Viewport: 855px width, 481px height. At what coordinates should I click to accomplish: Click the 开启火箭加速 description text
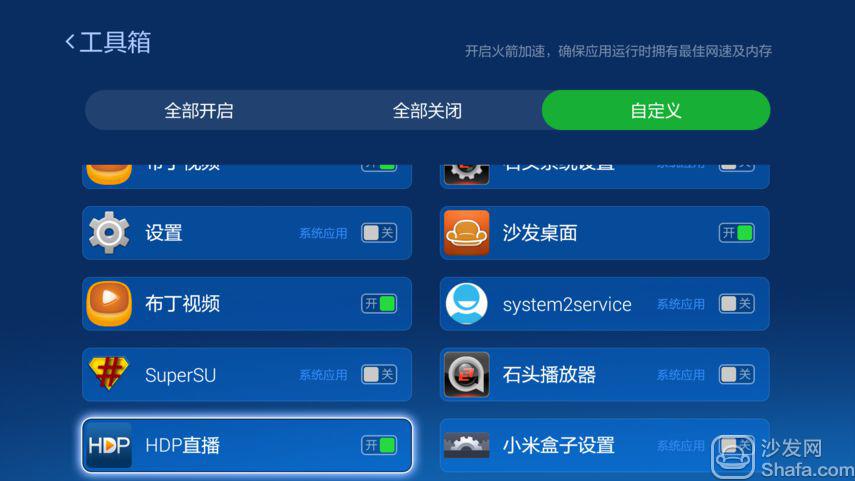(618, 51)
